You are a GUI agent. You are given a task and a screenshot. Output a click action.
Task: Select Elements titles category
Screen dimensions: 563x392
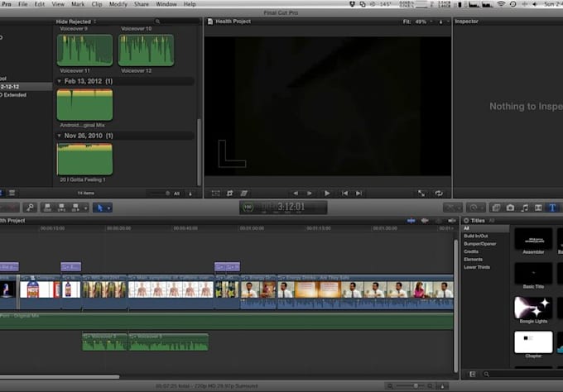click(x=473, y=260)
